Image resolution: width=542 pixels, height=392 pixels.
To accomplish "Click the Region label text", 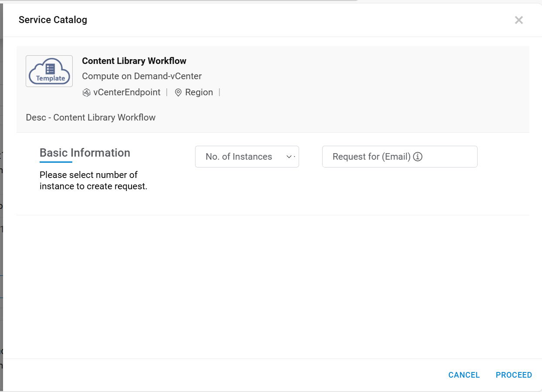I will pyautogui.click(x=199, y=92).
